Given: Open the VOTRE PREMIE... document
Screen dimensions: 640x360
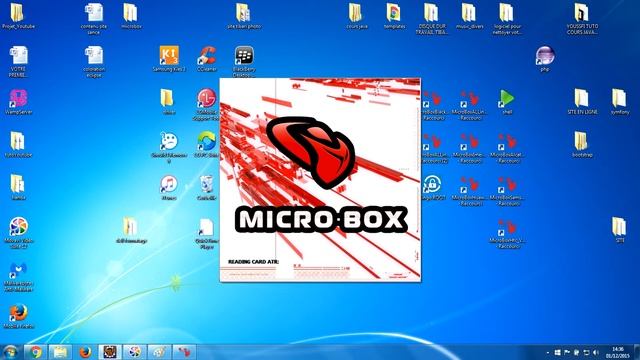Looking at the screenshot, I should click(x=18, y=62).
